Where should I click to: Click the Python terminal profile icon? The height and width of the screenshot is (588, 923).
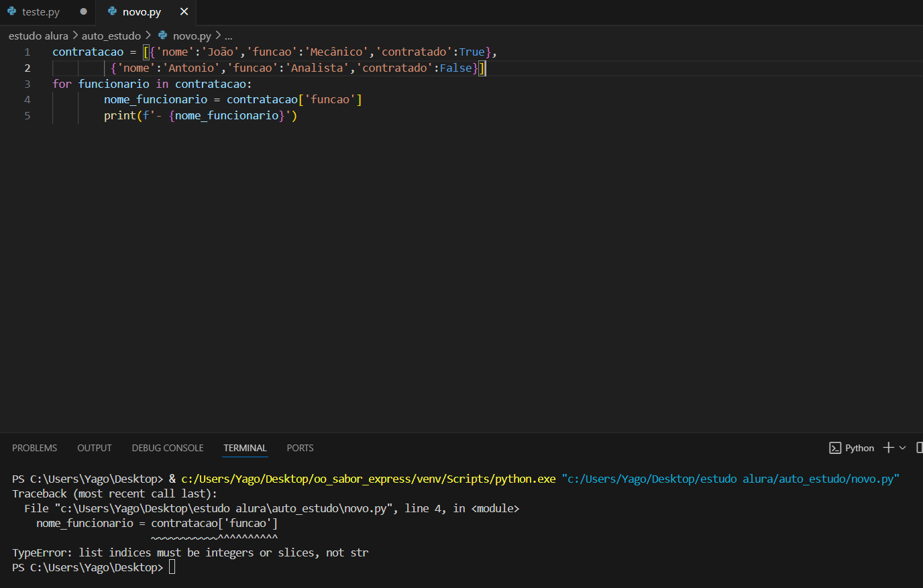pyautogui.click(x=835, y=448)
